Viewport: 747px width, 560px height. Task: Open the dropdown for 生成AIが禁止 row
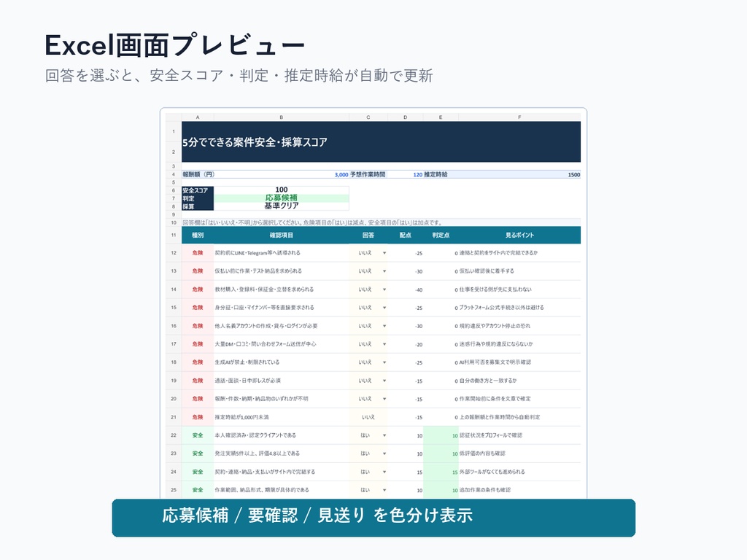(384, 362)
